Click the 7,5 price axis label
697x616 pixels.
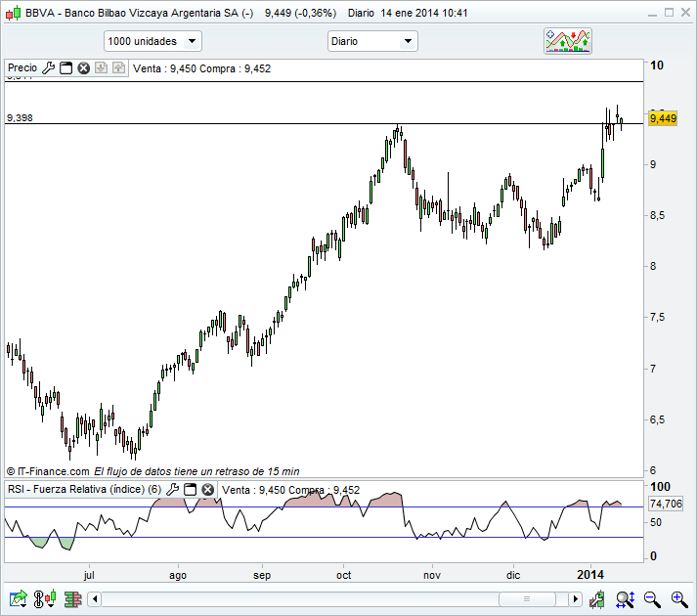657,317
